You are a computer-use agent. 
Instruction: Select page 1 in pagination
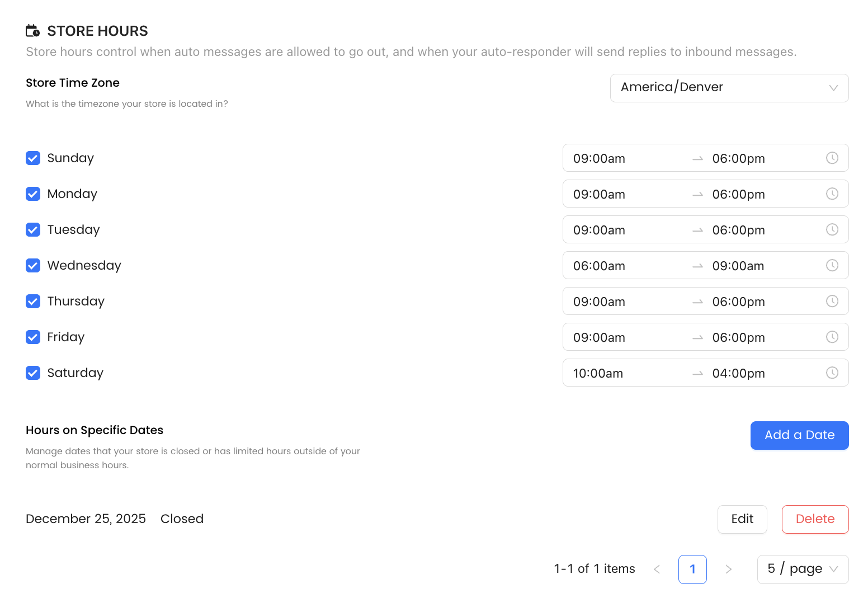[x=692, y=569]
